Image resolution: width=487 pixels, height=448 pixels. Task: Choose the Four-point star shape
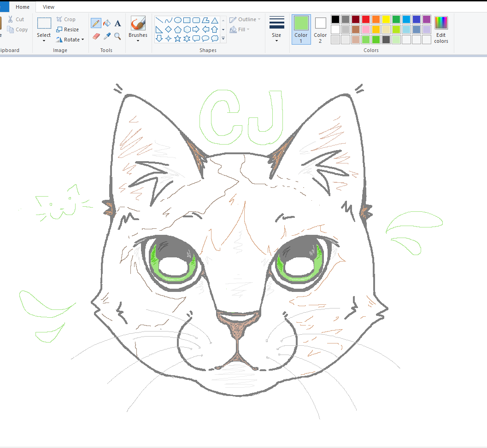(168, 39)
